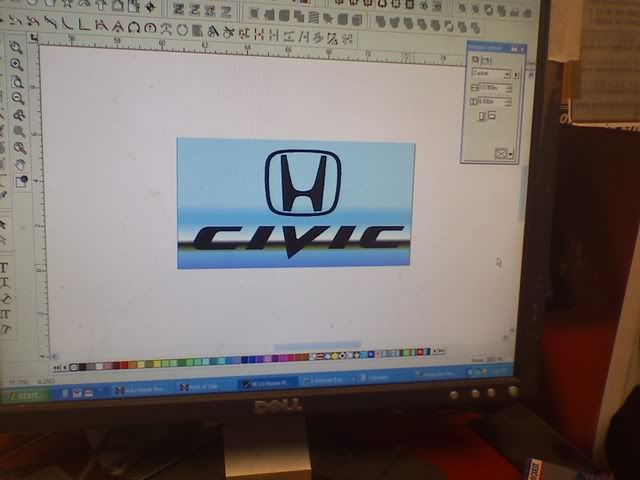This screenshot has height=480, width=640.
Task: Open first tab icon in Design Central
Action: click(x=475, y=60)
